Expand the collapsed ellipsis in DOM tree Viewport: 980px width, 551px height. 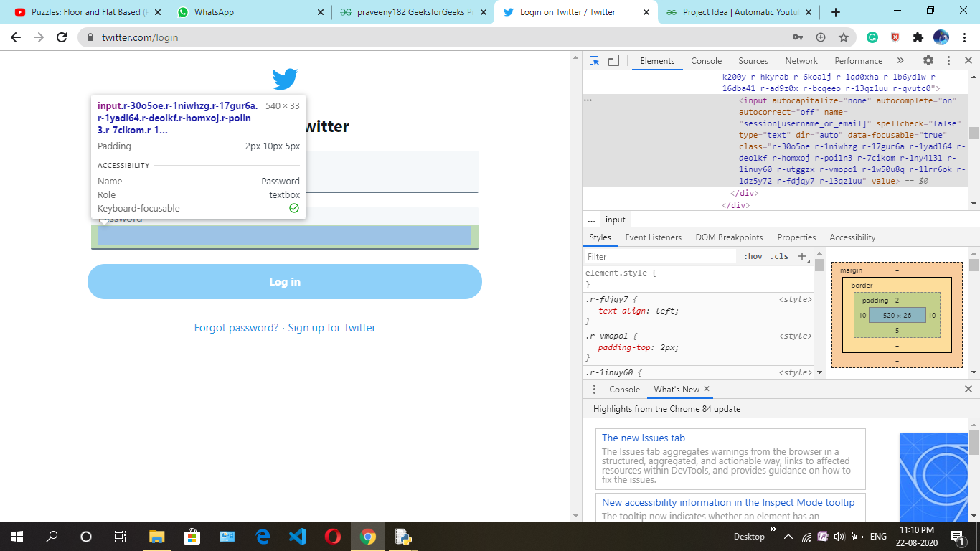(588, 100)
